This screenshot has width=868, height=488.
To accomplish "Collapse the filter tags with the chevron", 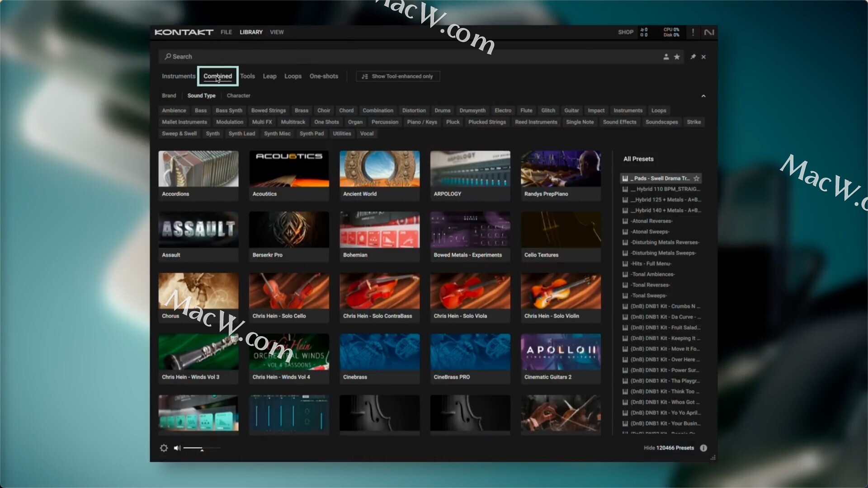I will click(703, 96).
